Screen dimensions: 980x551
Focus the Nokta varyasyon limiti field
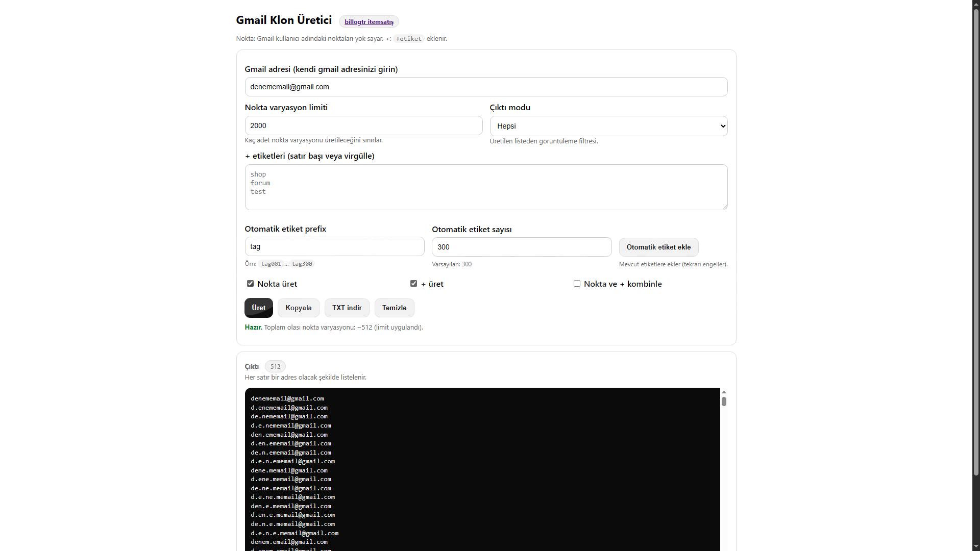363,126
